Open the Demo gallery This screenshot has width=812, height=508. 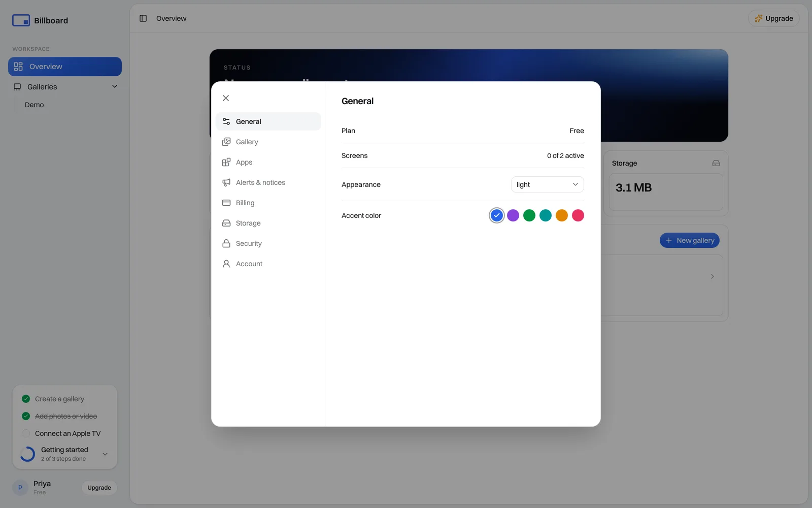tap(35, 105)
